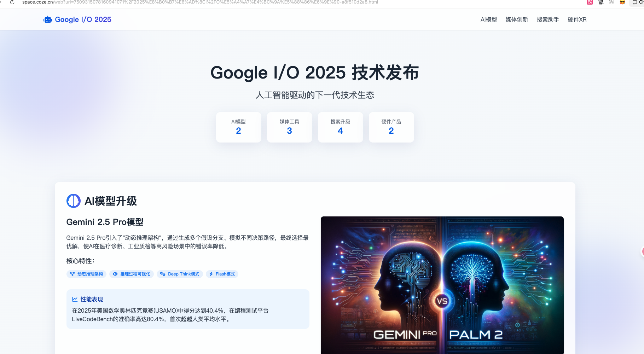Select the 硬件产品 stat card showing 2

(391, 127)
